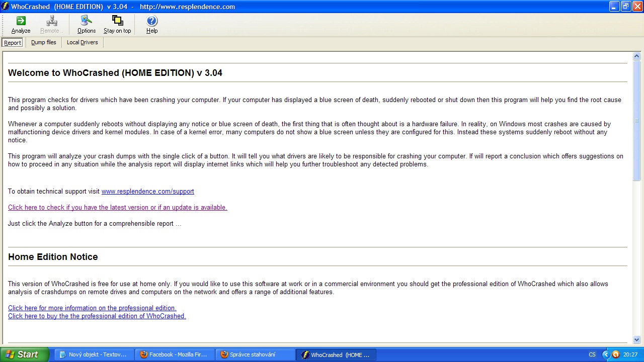The width and height of the screenshot is (644, 362).
Task: Expand hidden tray icons arrow
Action: [605, 354]
